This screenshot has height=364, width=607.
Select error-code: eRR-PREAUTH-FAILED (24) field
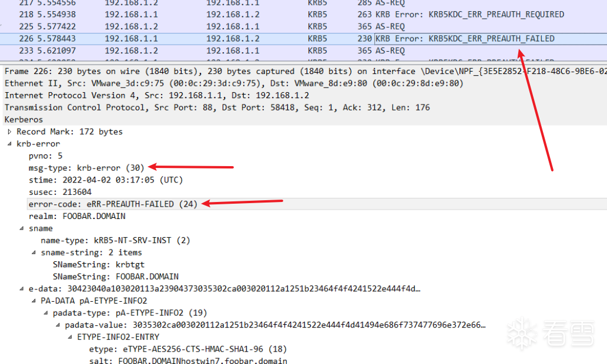click(113, 204)
